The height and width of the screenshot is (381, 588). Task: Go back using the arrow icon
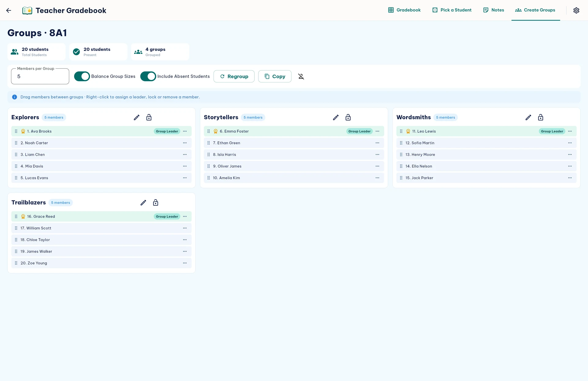9,10
